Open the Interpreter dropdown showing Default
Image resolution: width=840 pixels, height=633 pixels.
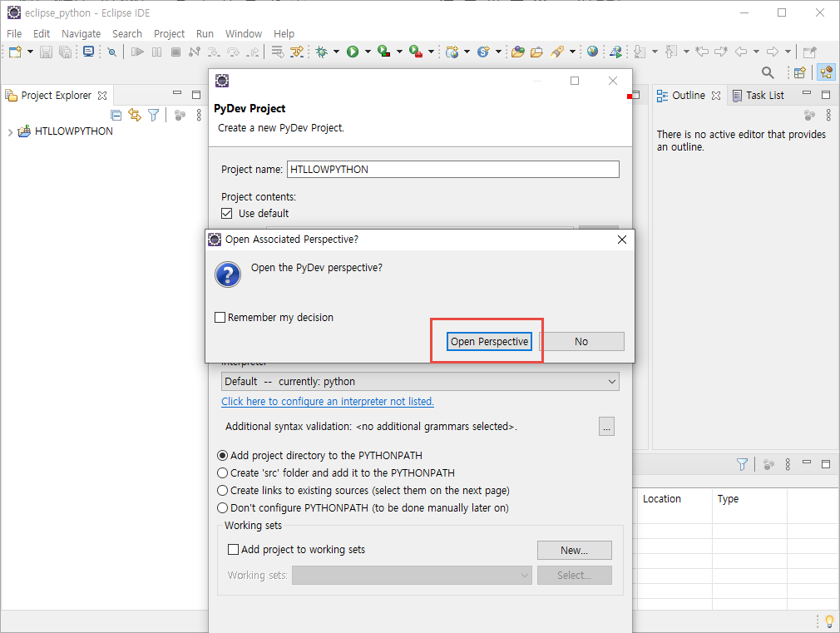pyautogui.click(x=420, y=382)
